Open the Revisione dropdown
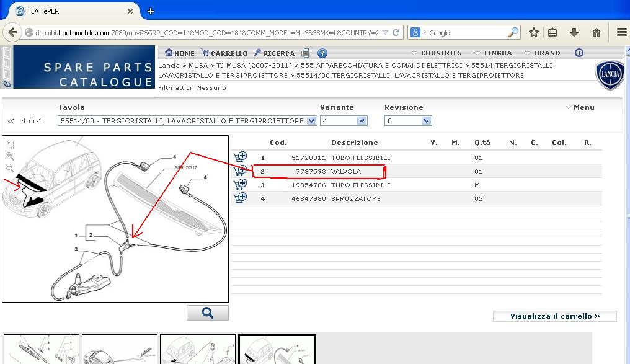The height and width of the screenshot is (364, 630). (x=426, y=121)
